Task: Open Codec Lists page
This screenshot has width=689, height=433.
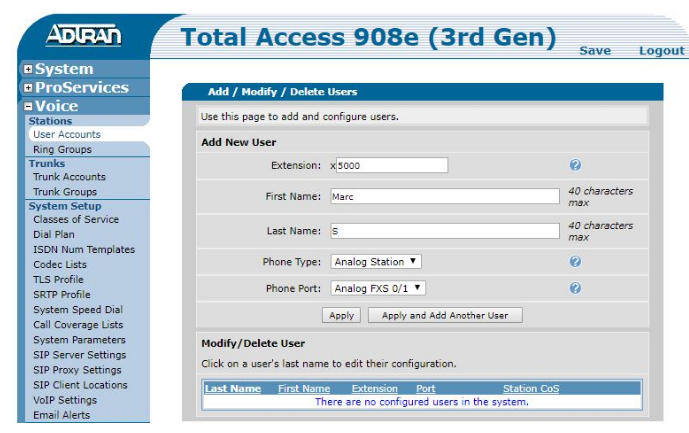Action: click(x=60, y=264)
